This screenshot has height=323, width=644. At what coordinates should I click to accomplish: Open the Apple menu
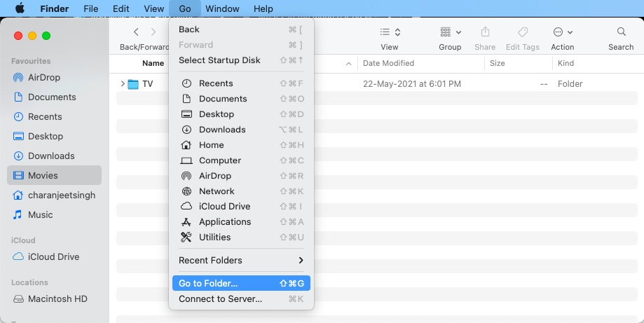coord(20,8)
